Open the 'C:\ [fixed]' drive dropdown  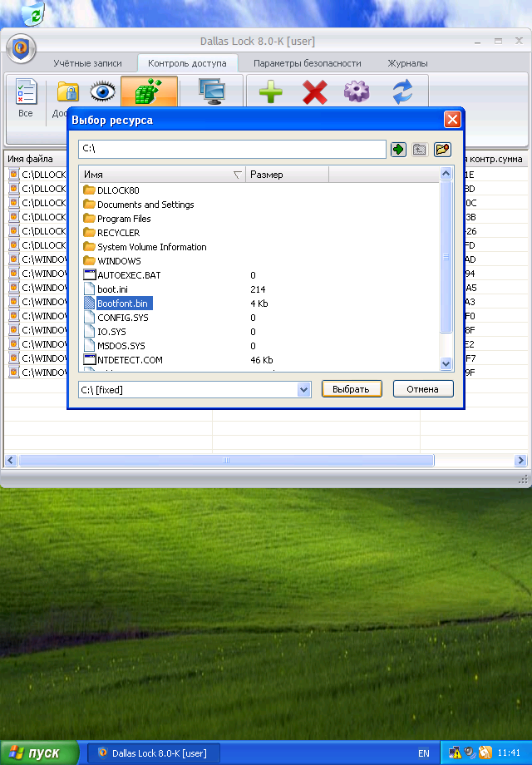[x=303, y=390]
